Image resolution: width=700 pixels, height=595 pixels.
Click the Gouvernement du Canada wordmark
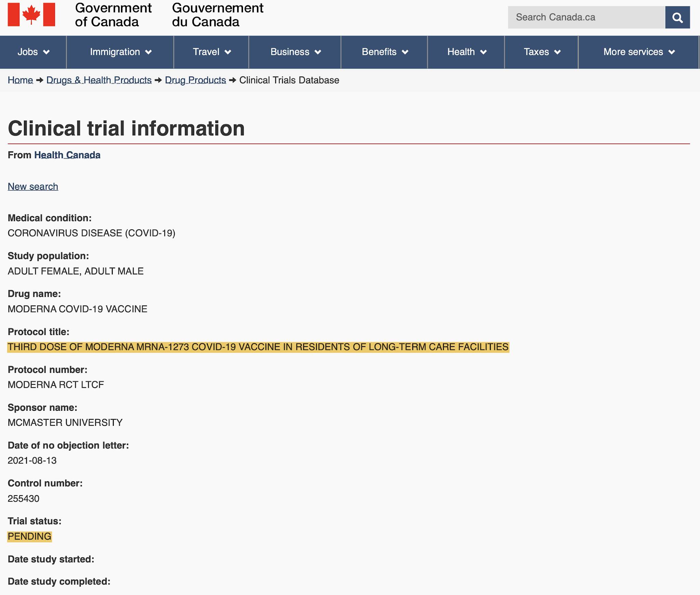point(218,15)
